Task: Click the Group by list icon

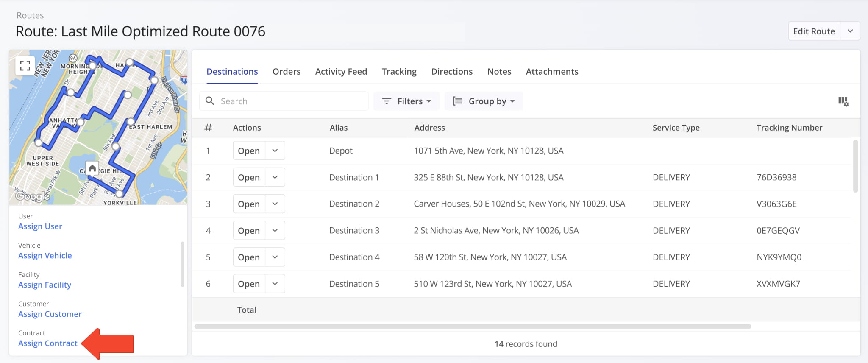Action: 457,101
